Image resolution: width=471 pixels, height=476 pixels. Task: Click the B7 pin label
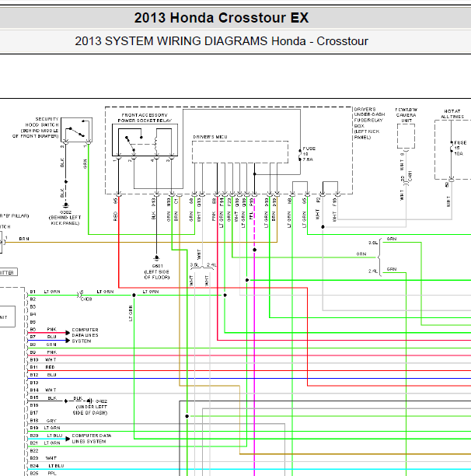[33, 337]
